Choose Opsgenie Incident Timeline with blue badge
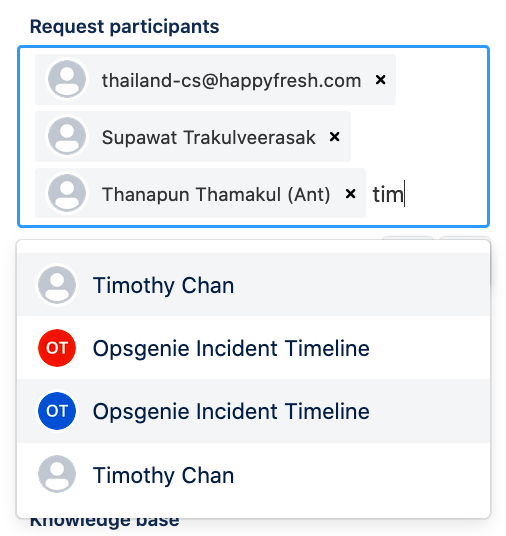506x536 pixels. (253, 411)
